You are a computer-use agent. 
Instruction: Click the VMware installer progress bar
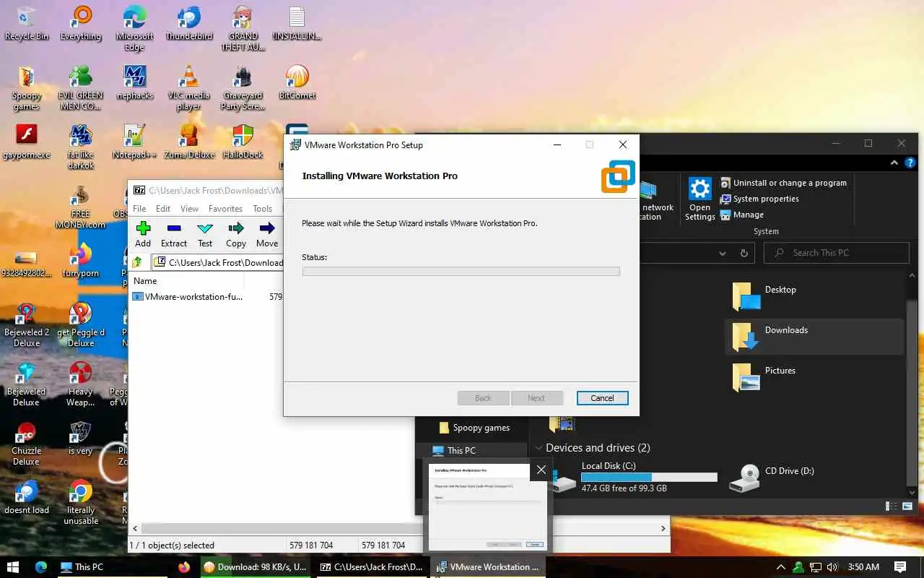click(x=461, y=272)
